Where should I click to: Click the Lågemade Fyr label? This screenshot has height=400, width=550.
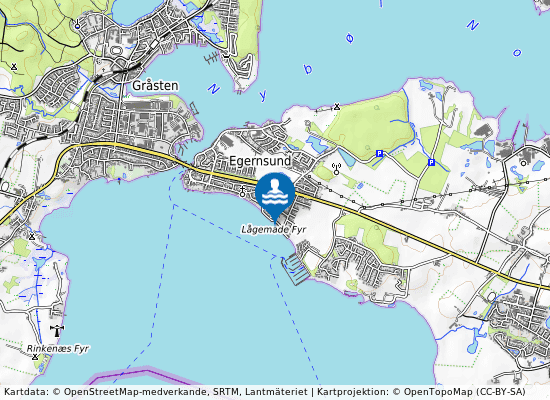click(274, 230)
